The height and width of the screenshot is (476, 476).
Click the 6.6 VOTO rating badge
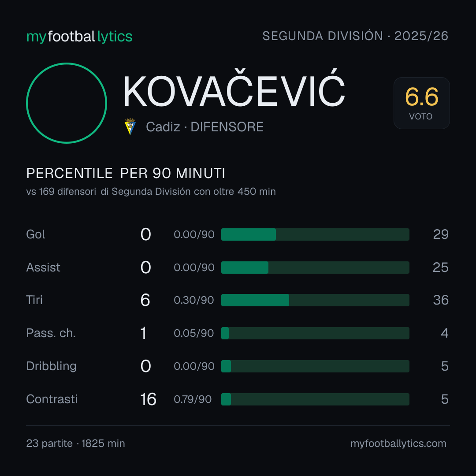point(422,103)
